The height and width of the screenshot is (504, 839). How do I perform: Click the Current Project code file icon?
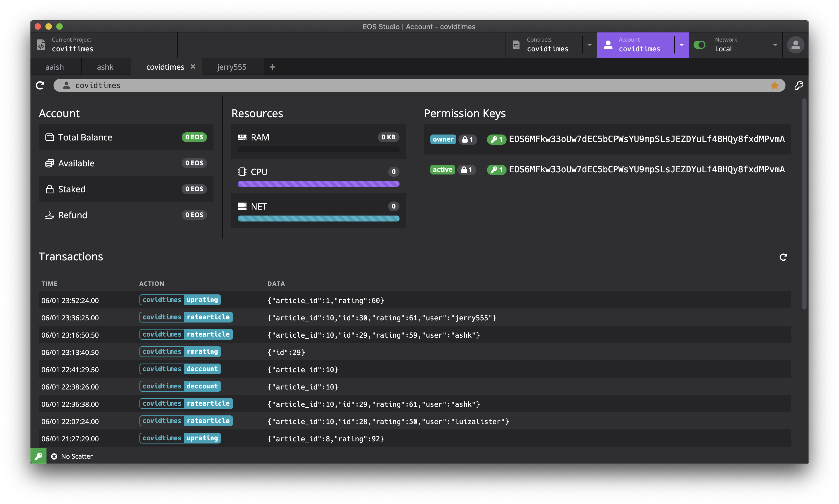coord(41,45)
